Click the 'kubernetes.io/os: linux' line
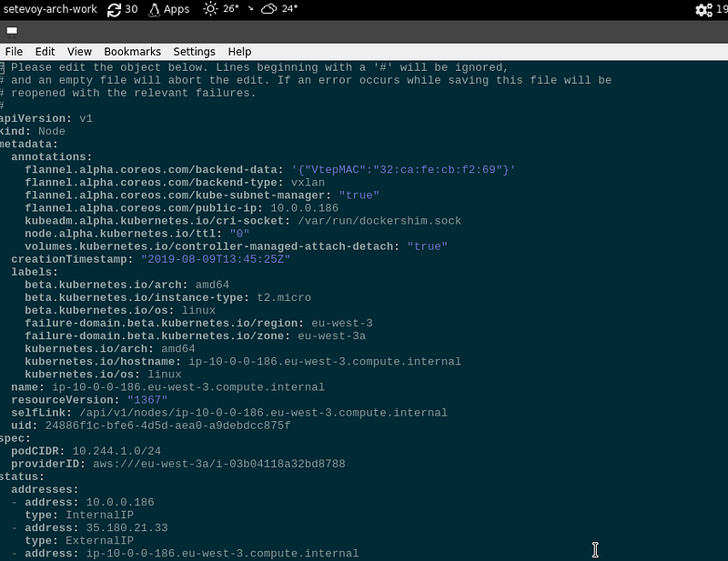 point(103,375)
